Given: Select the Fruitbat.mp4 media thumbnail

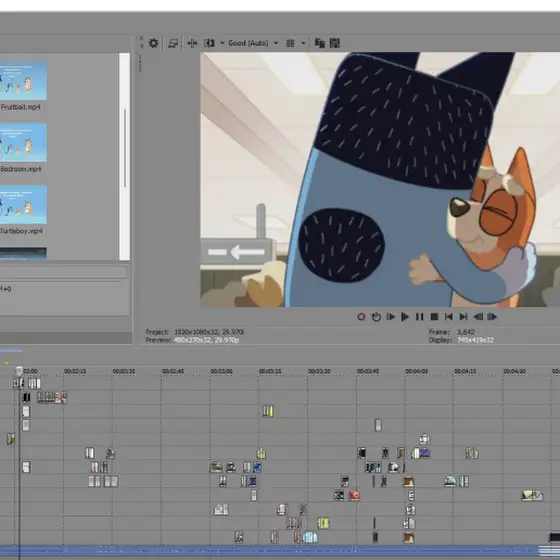Looking at the screenshot, I should (x=23, y=81).
